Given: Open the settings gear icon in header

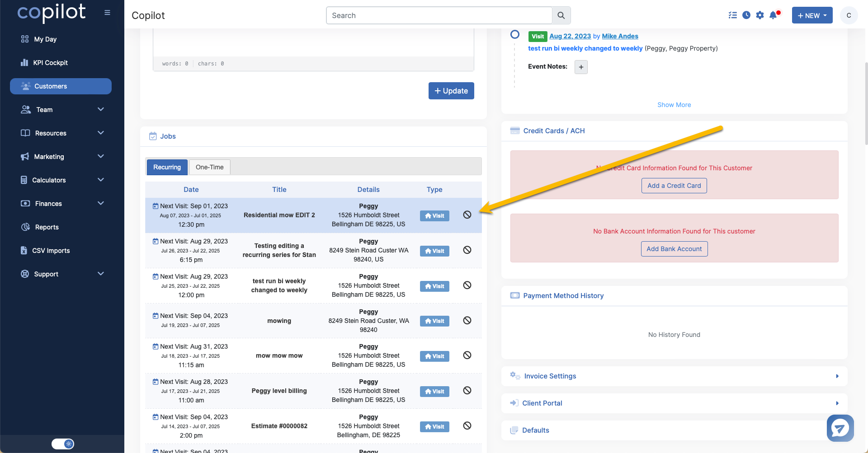Looking at the screenshot, I should [x=760, y=15].
